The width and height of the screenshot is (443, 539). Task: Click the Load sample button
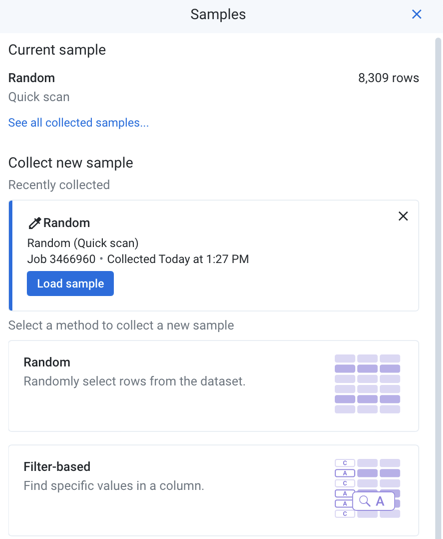[x=70, y=284]
